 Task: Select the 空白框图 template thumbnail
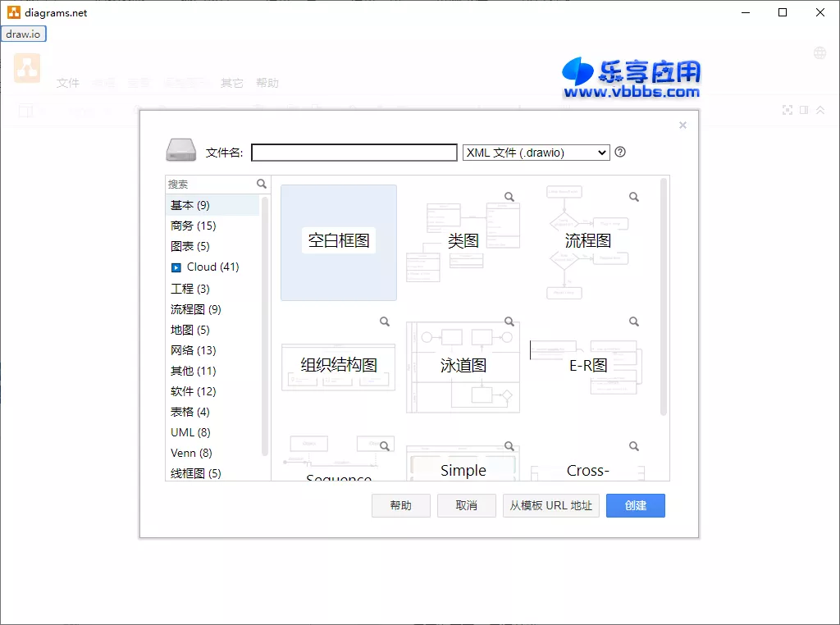coord(338,243)
